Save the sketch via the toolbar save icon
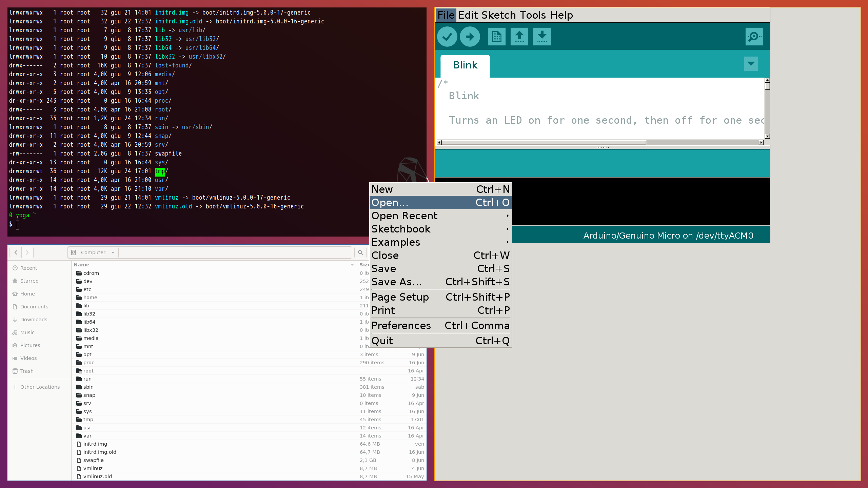Viewport: 868px width, 488px height. [542, 36]
